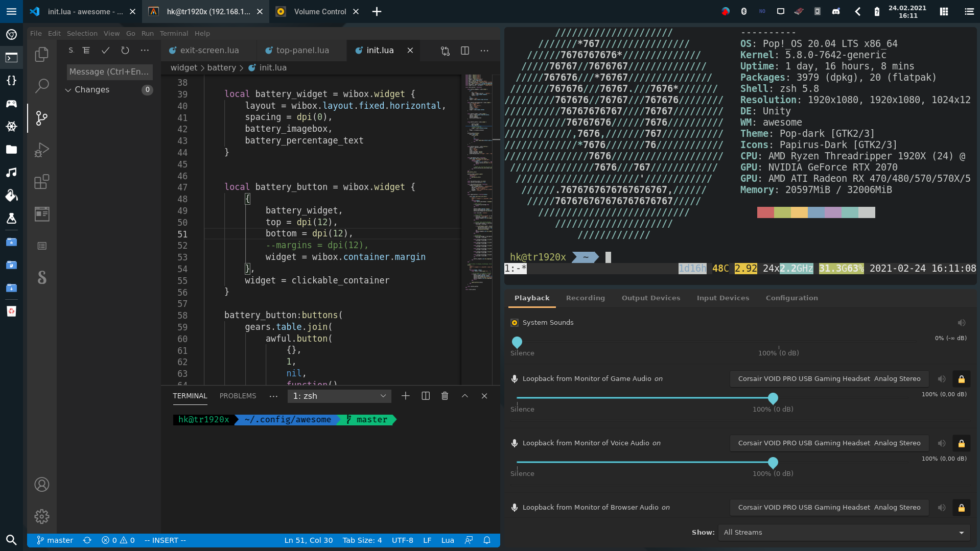The image size is (980, 551).
Task: Open notifications bell in status bar
Action: (487, 540)
